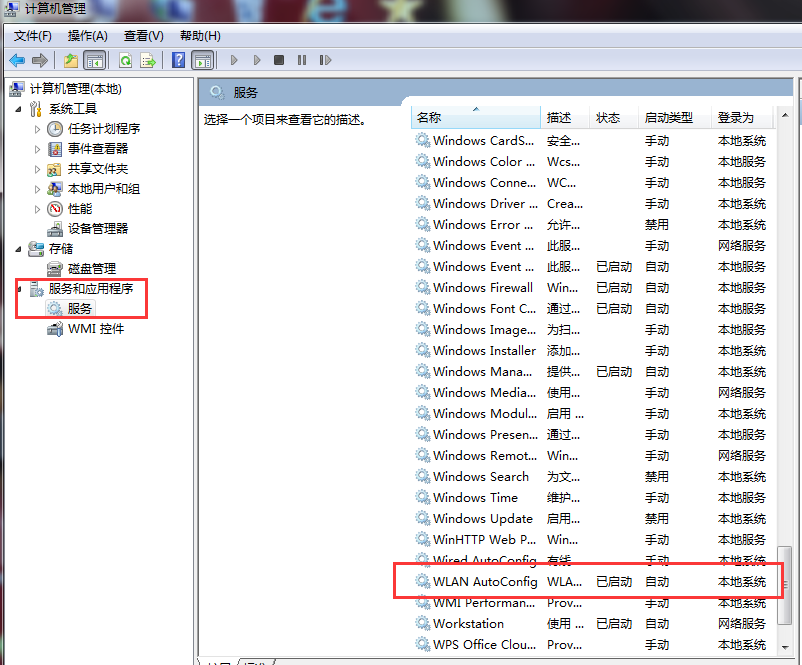
Task: Click the Export list toolbar icon
Action: (x=148, y=60)
